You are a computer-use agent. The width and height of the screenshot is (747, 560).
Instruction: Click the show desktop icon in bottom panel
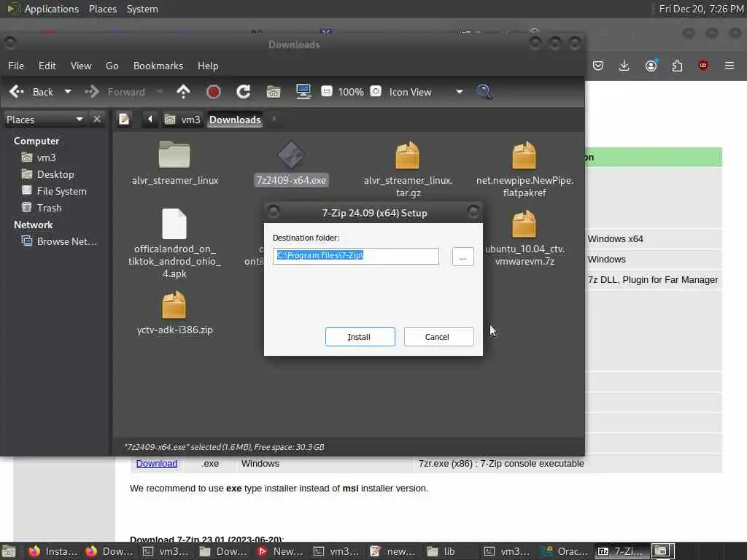click(x=9, y=551)
